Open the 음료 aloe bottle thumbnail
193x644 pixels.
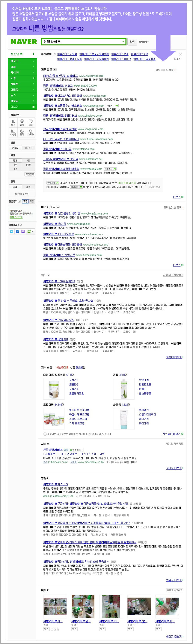pyautogui.click(x=124, y=389)
